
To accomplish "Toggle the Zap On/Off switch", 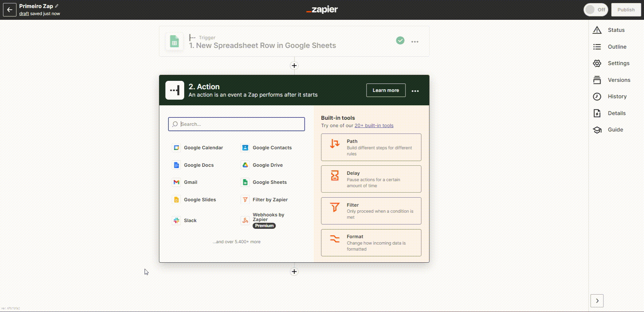I will click(x=596, y=10).
